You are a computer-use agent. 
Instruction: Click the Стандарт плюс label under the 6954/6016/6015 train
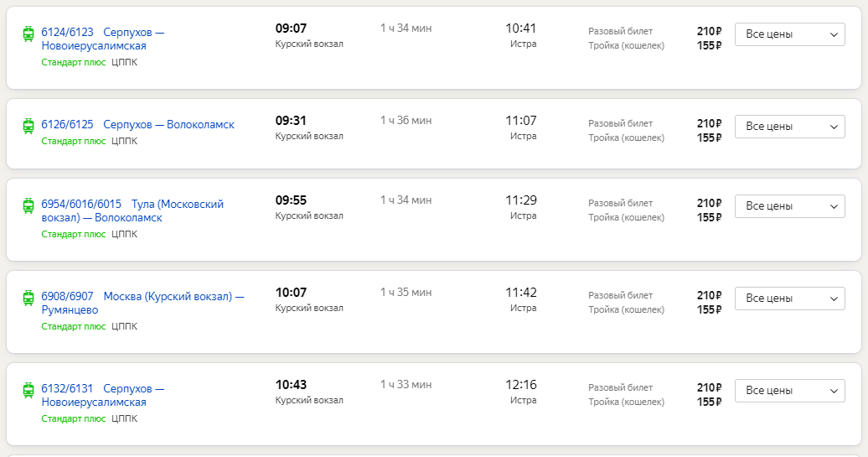pos(74,234)
